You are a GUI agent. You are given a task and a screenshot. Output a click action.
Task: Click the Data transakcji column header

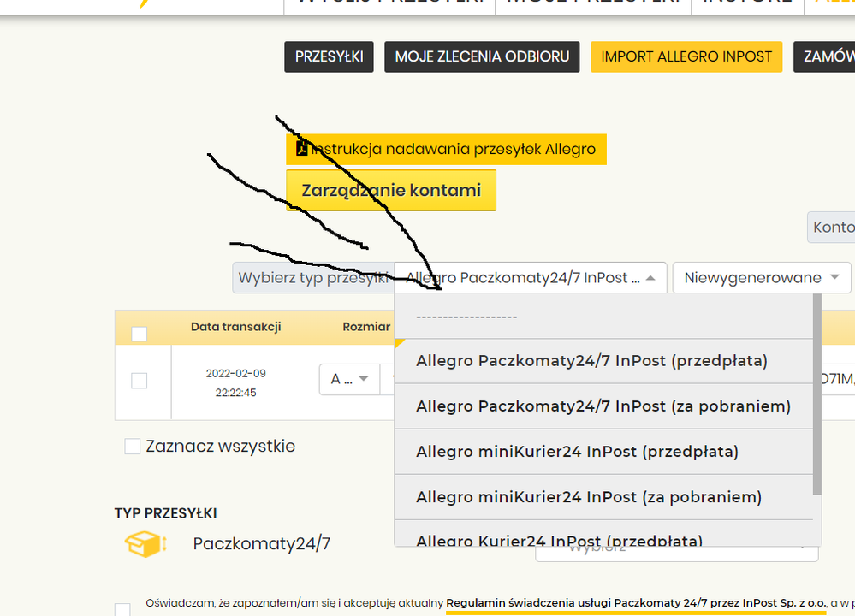click(235, 327)
